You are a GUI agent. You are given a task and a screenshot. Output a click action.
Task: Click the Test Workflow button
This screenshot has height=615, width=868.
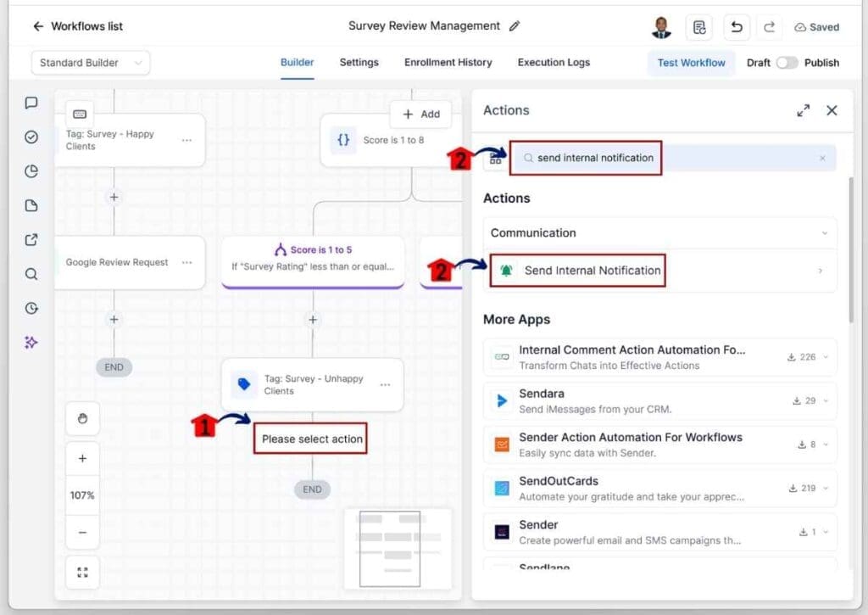tap(691, 63)
